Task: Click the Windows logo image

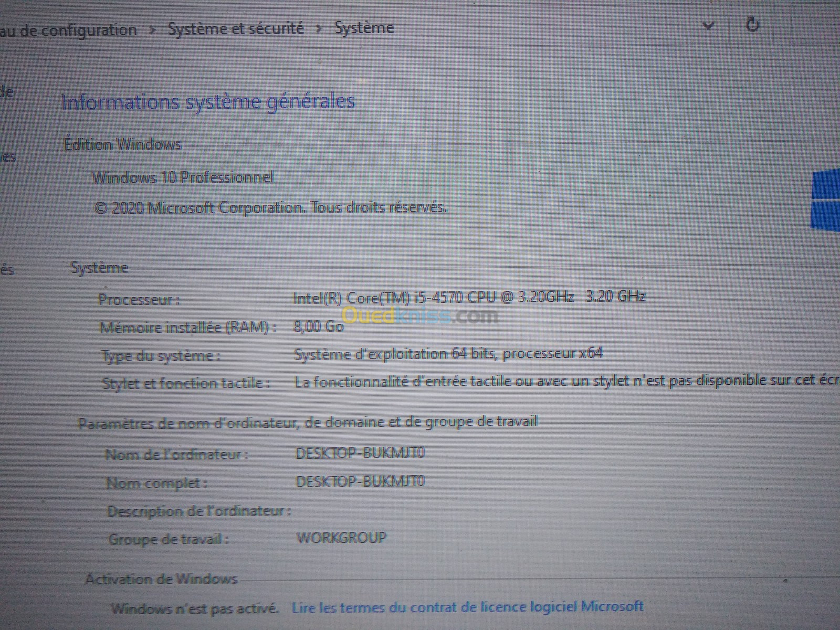Action: 825,200
